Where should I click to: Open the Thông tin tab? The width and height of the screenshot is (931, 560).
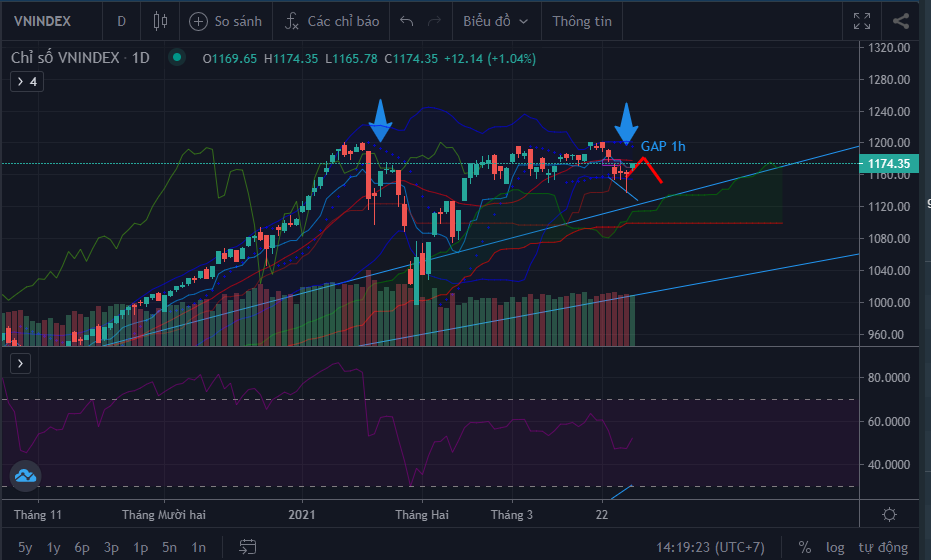[x=582, y=21]
